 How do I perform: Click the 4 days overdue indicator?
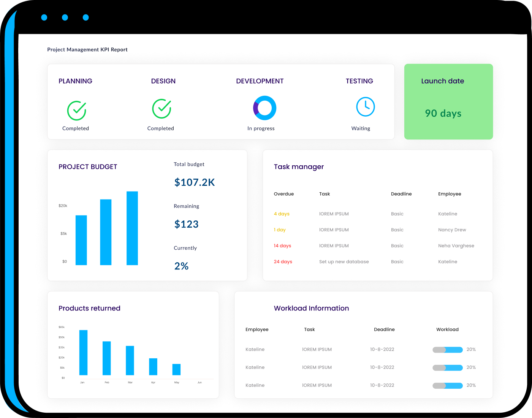tap(282, 214)
